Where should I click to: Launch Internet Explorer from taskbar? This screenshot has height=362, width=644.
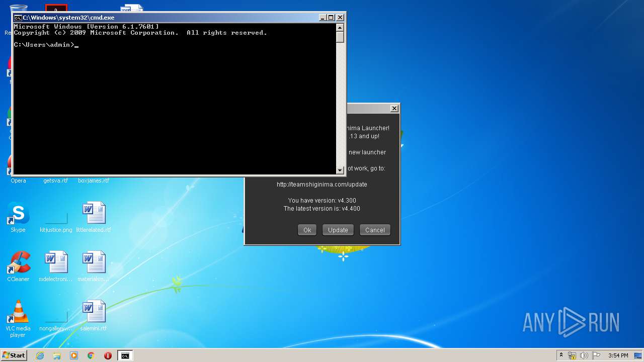point(40,355)
